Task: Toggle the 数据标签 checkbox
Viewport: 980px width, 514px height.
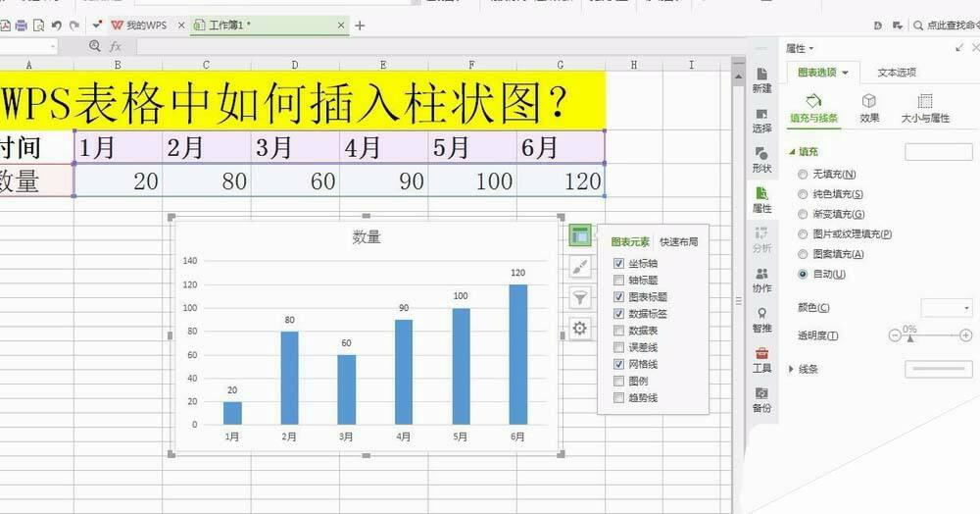Action: click(x=618, y=314)
